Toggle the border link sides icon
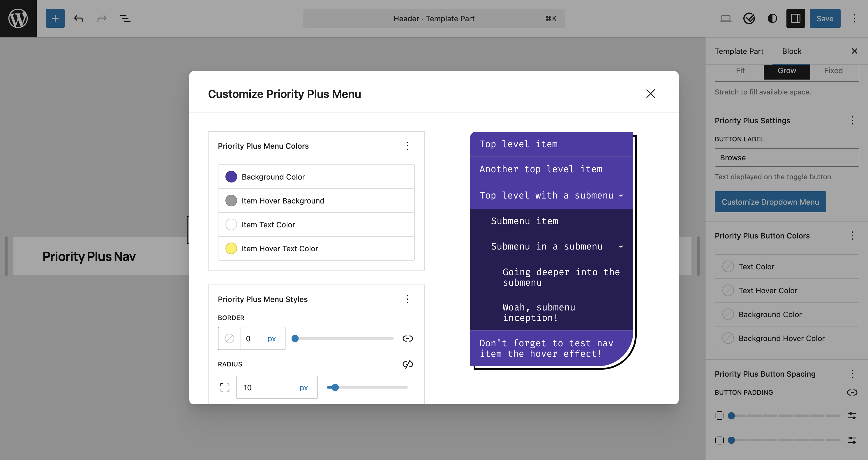Image resolution: width=868 pixels, height=460 pixels. coord(408,338)
